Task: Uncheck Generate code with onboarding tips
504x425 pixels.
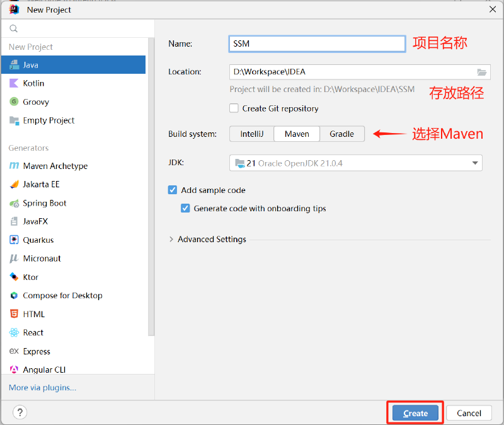Action: (185, 208)
